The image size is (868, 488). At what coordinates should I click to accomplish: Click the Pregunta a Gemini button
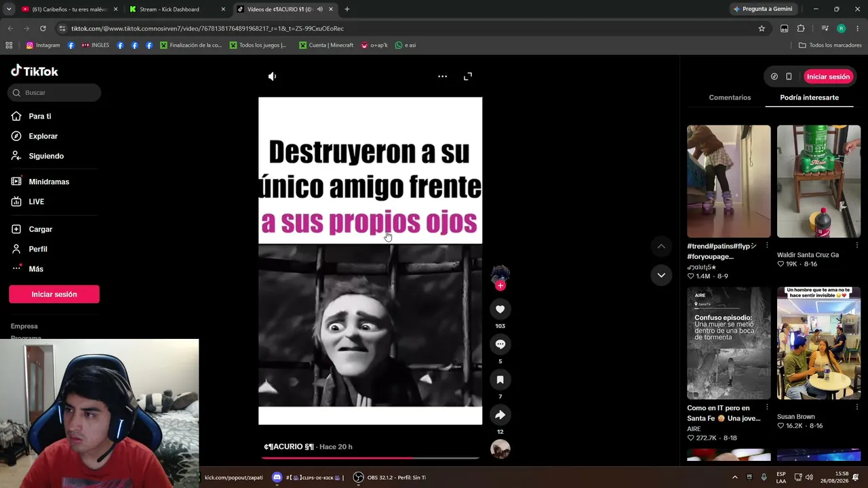tap(762, 9)
